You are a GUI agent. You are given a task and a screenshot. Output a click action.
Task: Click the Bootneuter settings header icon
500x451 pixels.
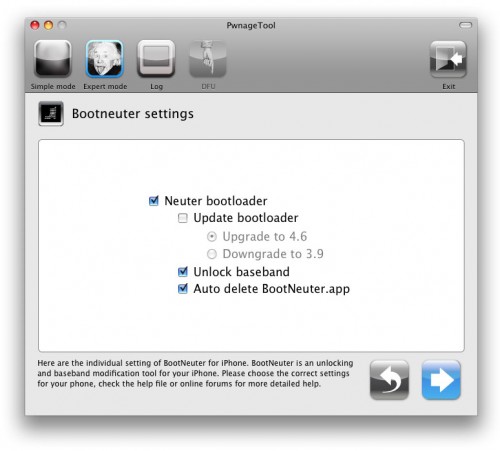pos(51,114)
